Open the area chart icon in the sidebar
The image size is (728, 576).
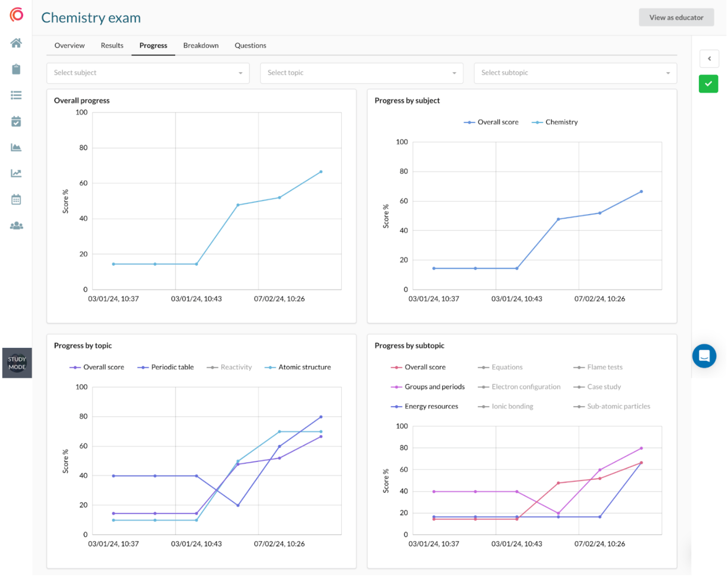pos(16,148)
